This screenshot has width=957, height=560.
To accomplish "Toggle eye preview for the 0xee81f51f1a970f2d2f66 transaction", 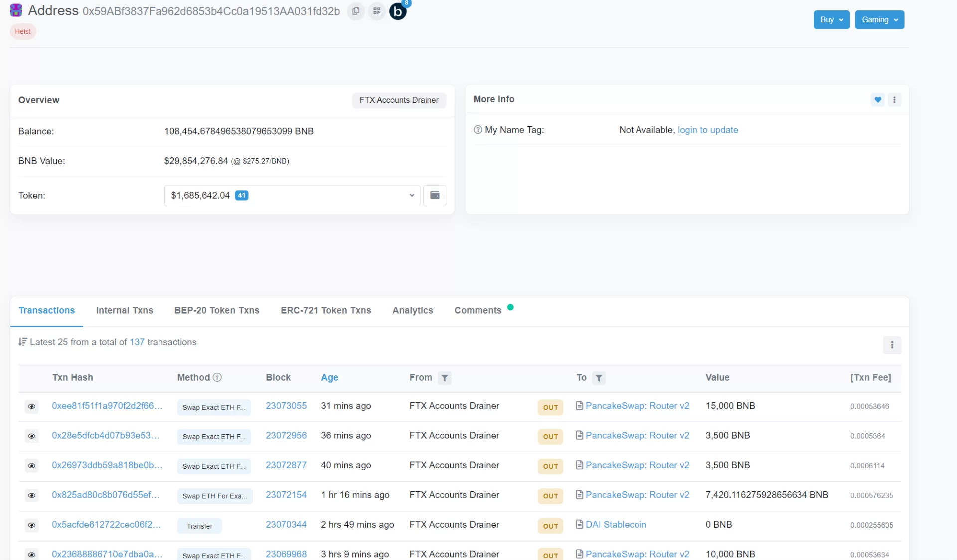I will click(x=31, y=407).
